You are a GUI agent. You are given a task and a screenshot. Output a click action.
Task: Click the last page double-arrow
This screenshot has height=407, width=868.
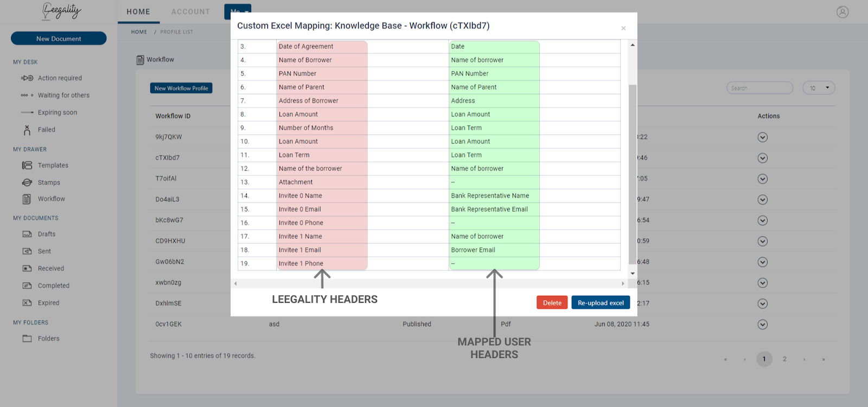pyautogui.click(x=824, y=359)
